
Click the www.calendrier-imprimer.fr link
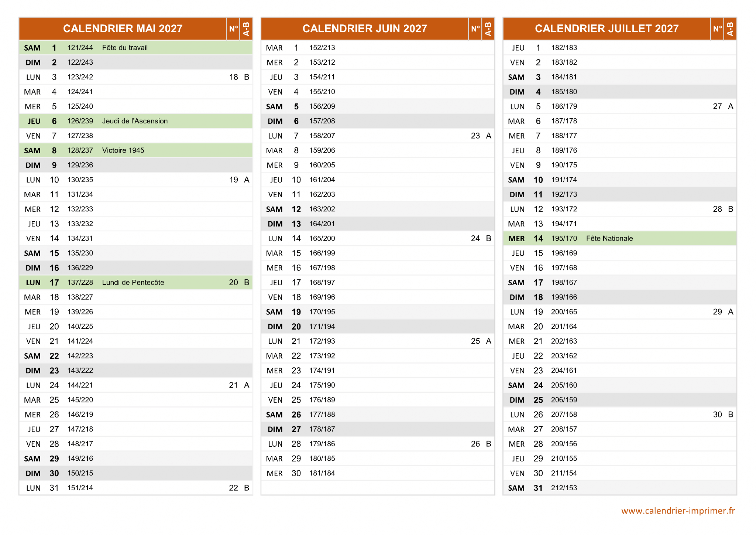point(678,511)
